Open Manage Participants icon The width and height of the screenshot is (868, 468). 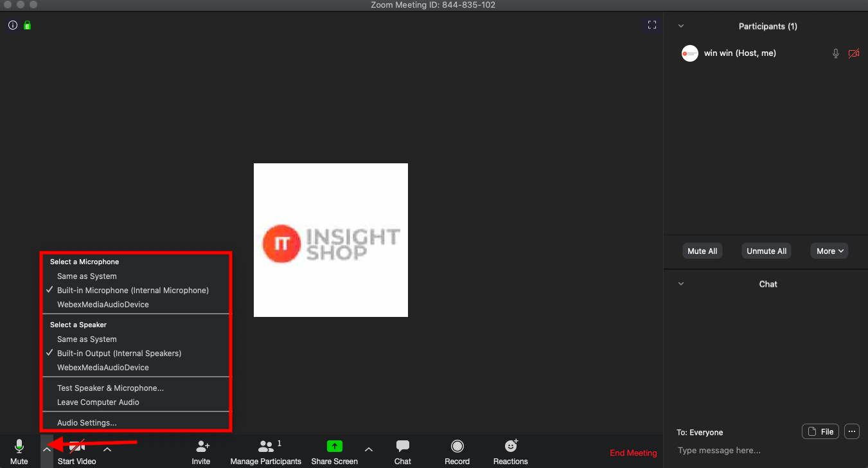coord(266,446)
